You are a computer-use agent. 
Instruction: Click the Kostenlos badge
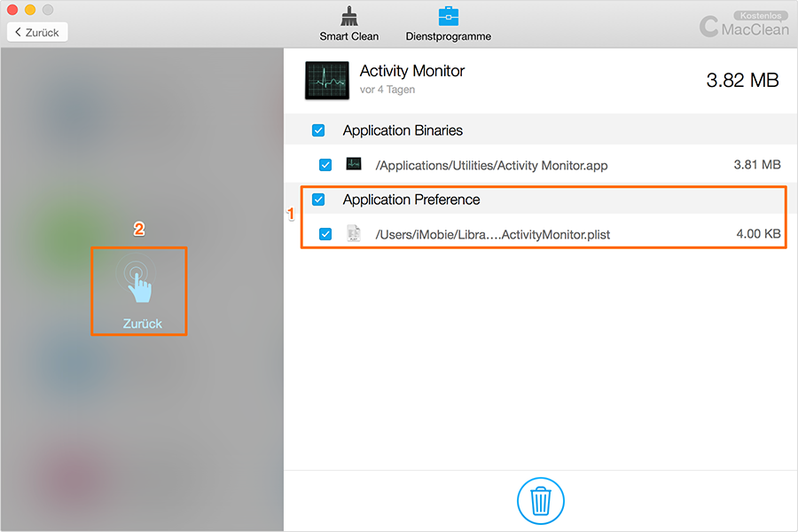(x=761, y=15)
